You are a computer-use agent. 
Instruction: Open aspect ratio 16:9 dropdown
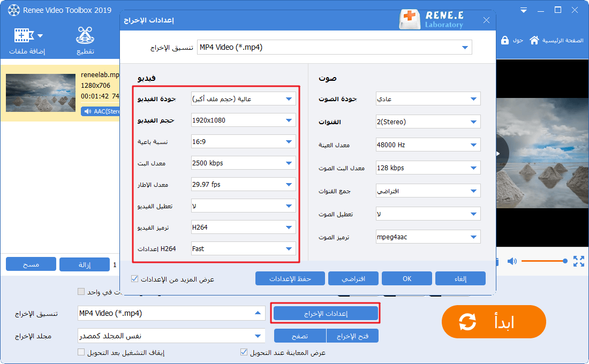[244, 142]
